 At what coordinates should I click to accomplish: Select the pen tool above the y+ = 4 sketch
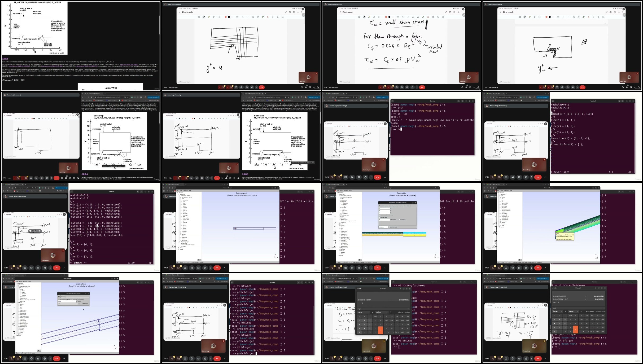(204, 17)
